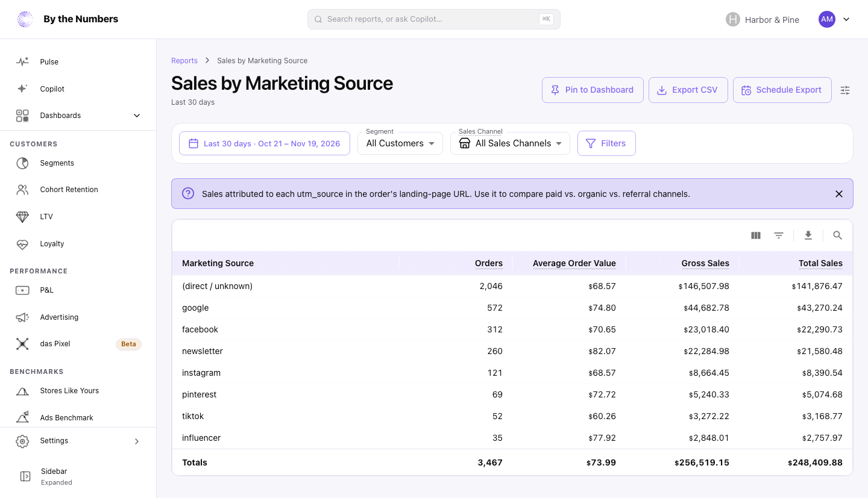Image resolution: width=868 pixels, height=498 pixels.
Task: Open the AM user avatar
Action: pos(827,19)
